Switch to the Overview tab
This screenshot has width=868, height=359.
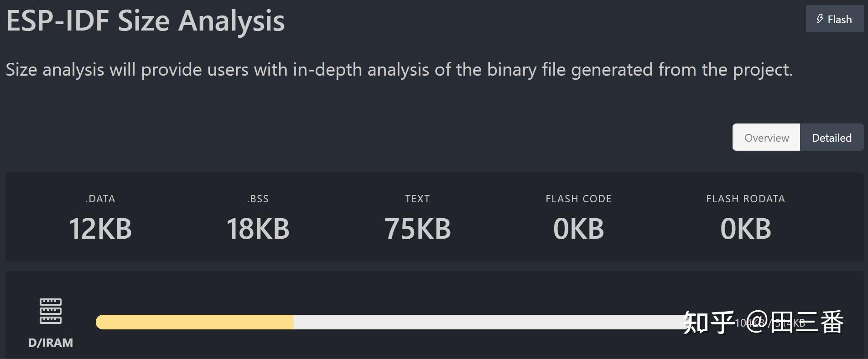pyautogui.click(x=766, y=138)
